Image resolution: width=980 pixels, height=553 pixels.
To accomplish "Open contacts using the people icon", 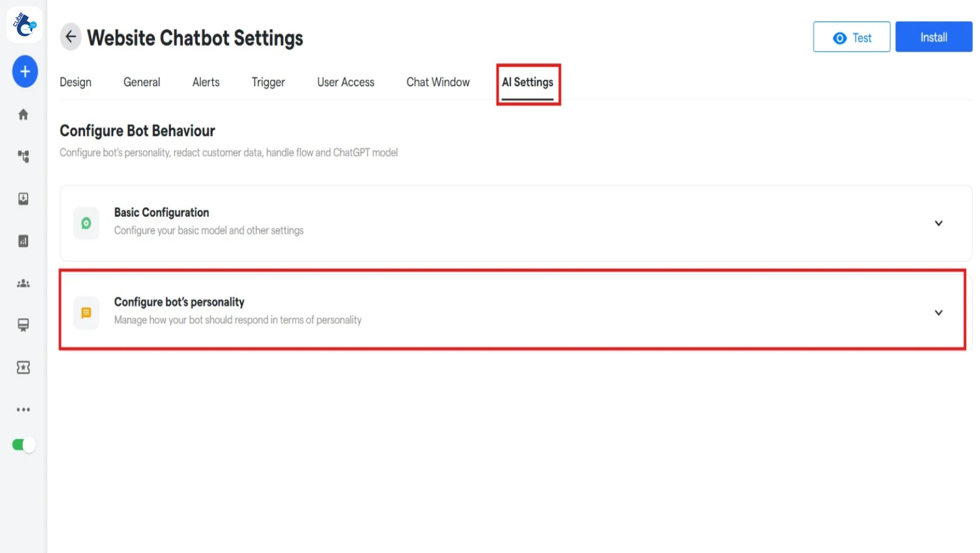I will (23, 284).
